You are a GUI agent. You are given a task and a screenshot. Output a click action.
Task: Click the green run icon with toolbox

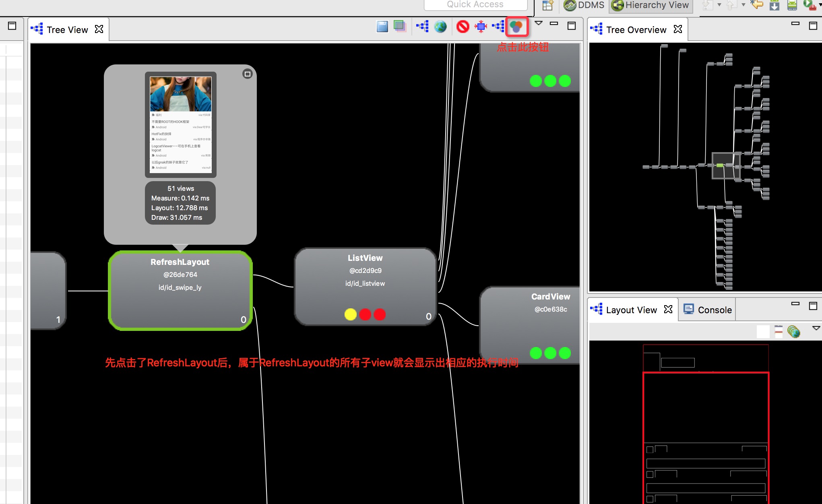[810, 5]
